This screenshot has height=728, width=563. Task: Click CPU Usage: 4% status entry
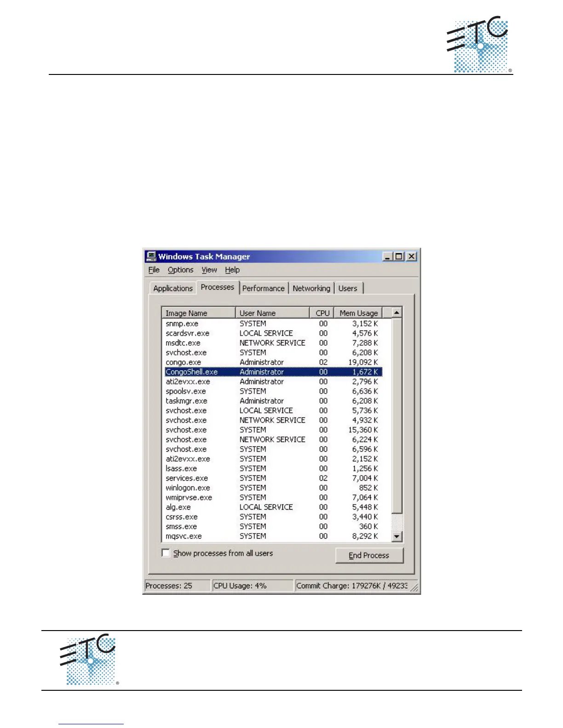252,586
